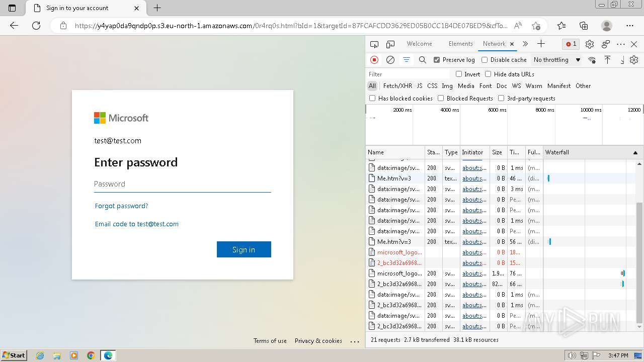Sort by the Waterfall column arrow

[635, 152]
